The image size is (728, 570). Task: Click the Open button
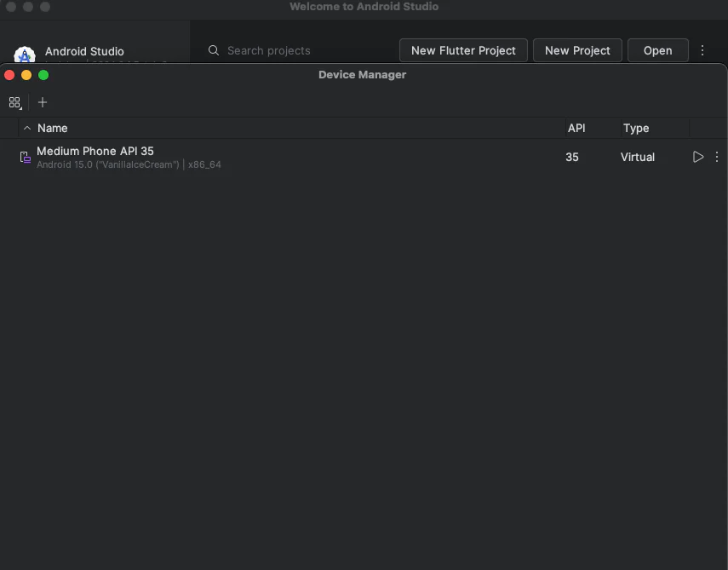coord(657,50)
